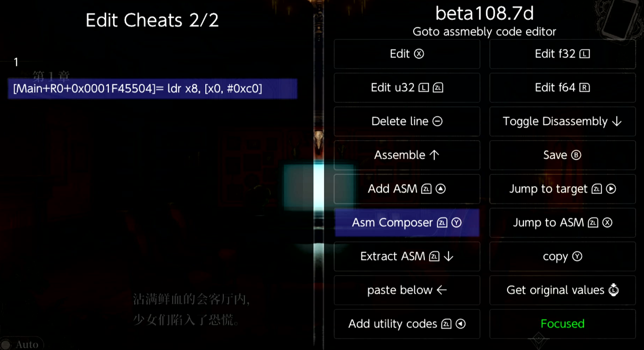
Task: Go to Jump to ASM
Action: [x=562, y=223]
